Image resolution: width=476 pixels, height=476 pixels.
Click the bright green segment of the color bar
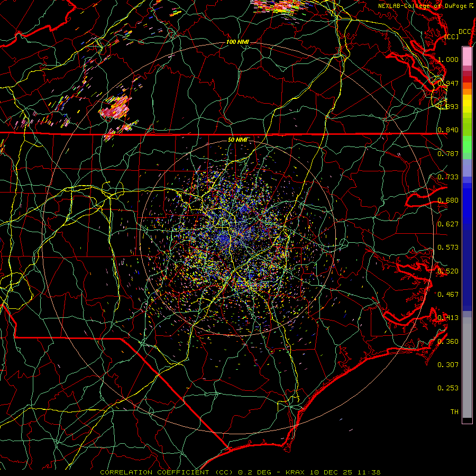click(467, 145)
